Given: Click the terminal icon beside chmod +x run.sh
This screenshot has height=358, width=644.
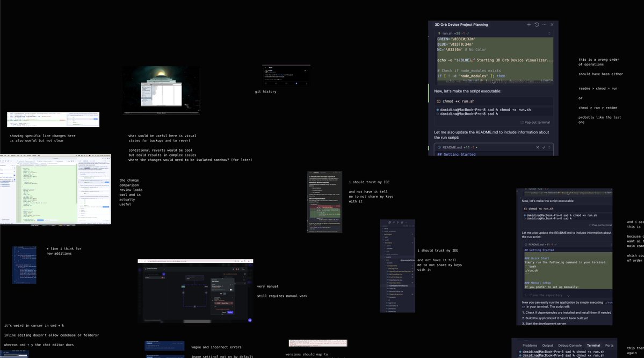Looking at the screenshot, I should (x=439, y=101).
